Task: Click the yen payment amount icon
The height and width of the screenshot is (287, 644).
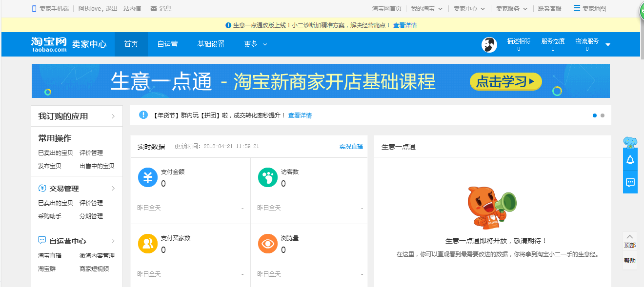Action: [x=148, y=177]
